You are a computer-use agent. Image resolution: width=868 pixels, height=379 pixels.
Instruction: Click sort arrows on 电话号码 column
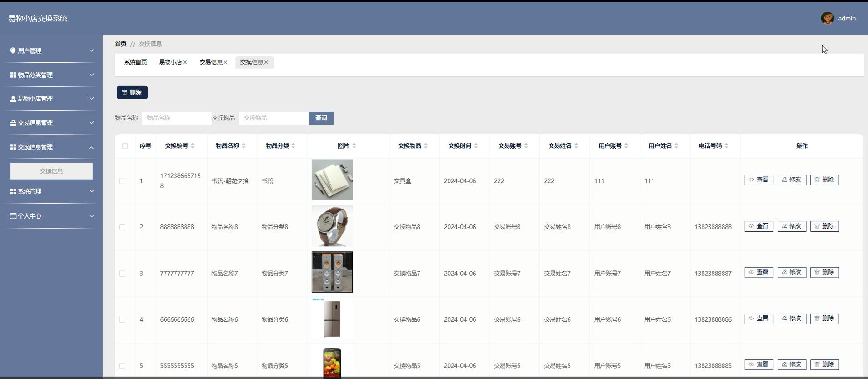727,146
